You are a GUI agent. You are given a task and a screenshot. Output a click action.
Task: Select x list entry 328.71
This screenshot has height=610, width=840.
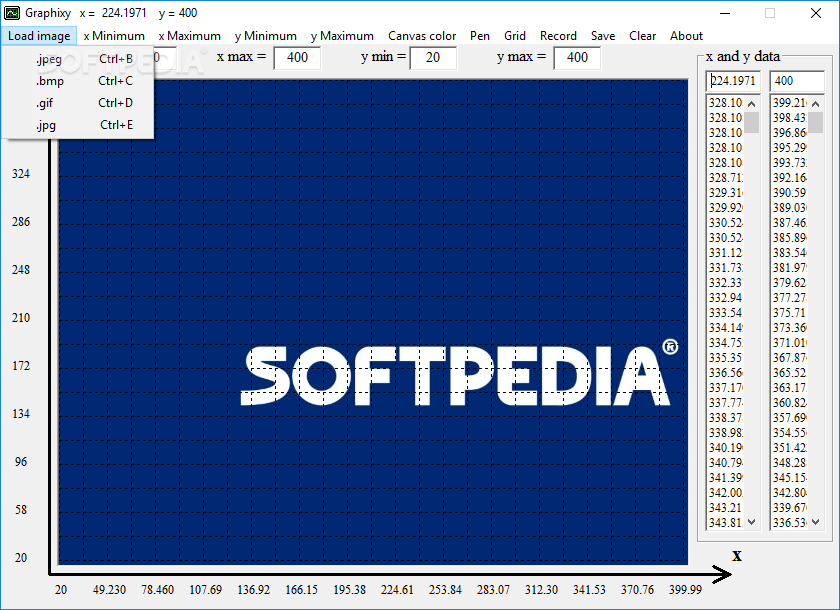(x=726, y=178)
